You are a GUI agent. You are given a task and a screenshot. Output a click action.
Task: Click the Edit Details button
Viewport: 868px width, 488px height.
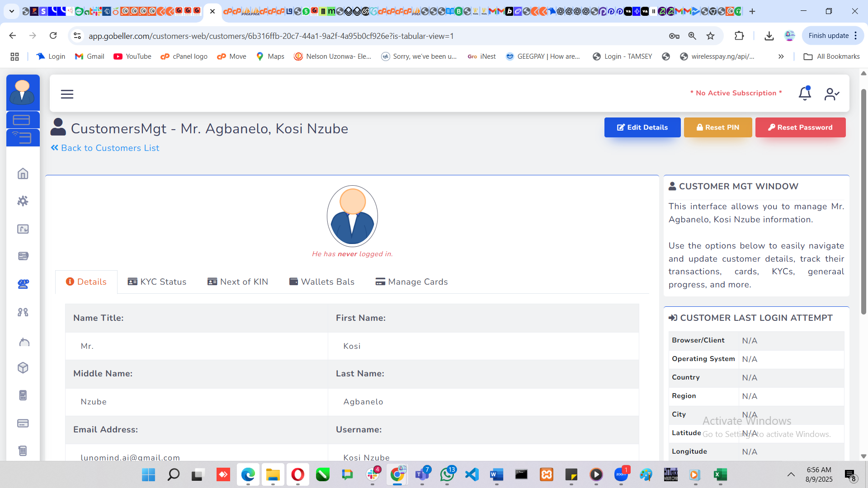(x=642, y=127)
